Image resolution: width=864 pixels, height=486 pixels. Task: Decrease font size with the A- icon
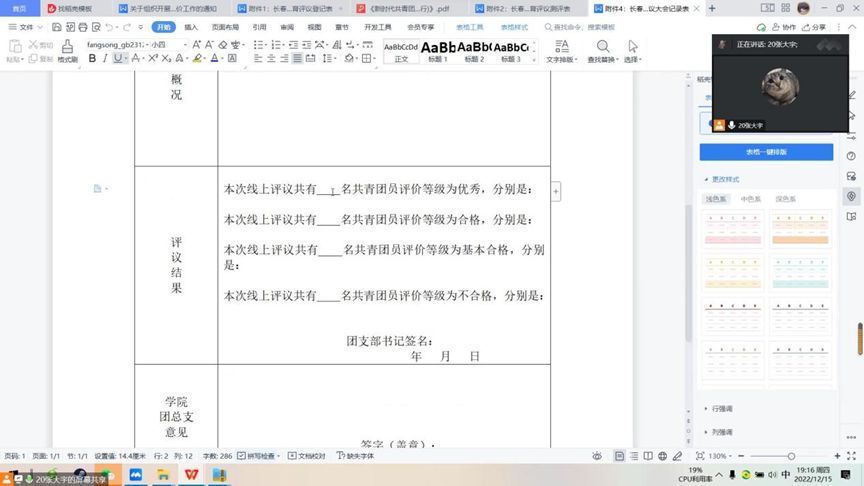209,45
